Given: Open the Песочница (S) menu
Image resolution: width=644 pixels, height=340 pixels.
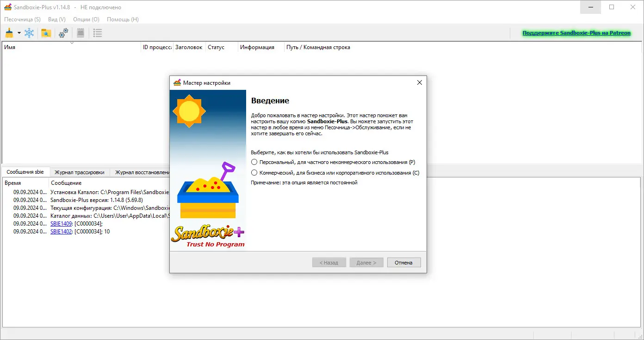Looking at the screenshot, I should point(22,19).
